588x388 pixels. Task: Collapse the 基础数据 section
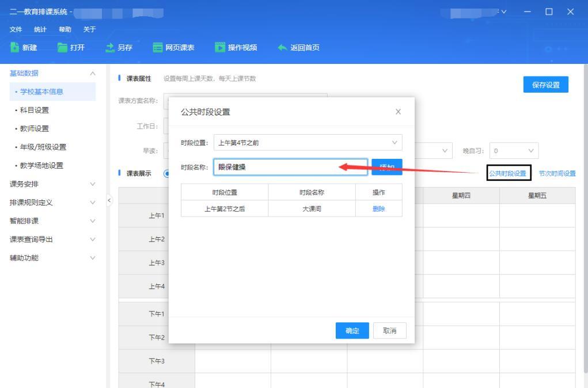93,73
